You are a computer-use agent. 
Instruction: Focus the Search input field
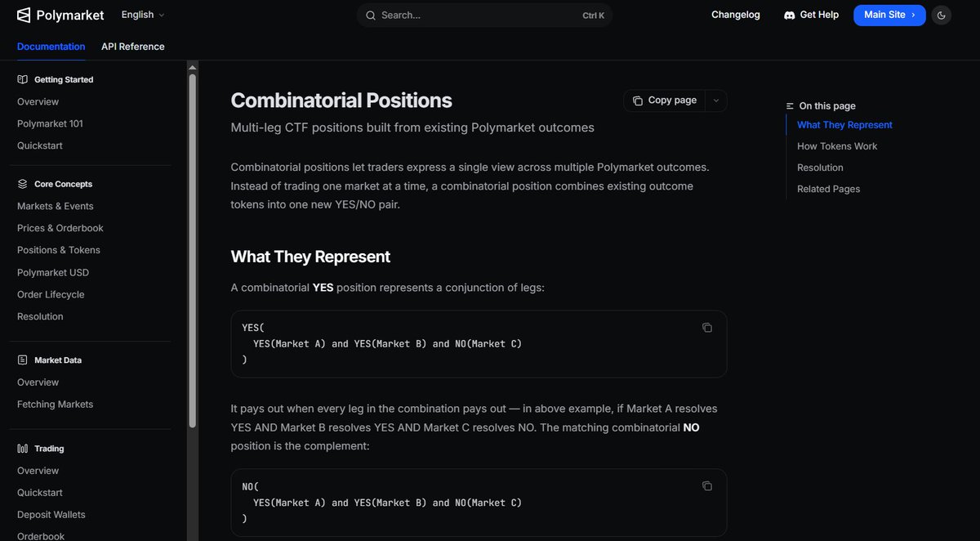pos(484,15)
